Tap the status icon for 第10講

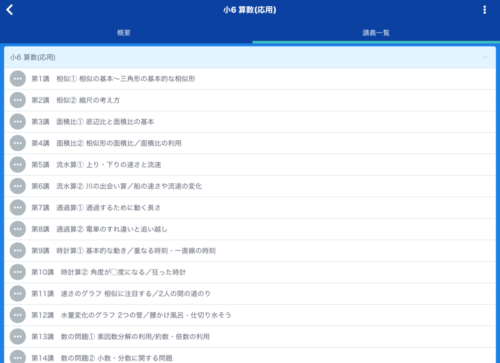click(x=18, y=272)
